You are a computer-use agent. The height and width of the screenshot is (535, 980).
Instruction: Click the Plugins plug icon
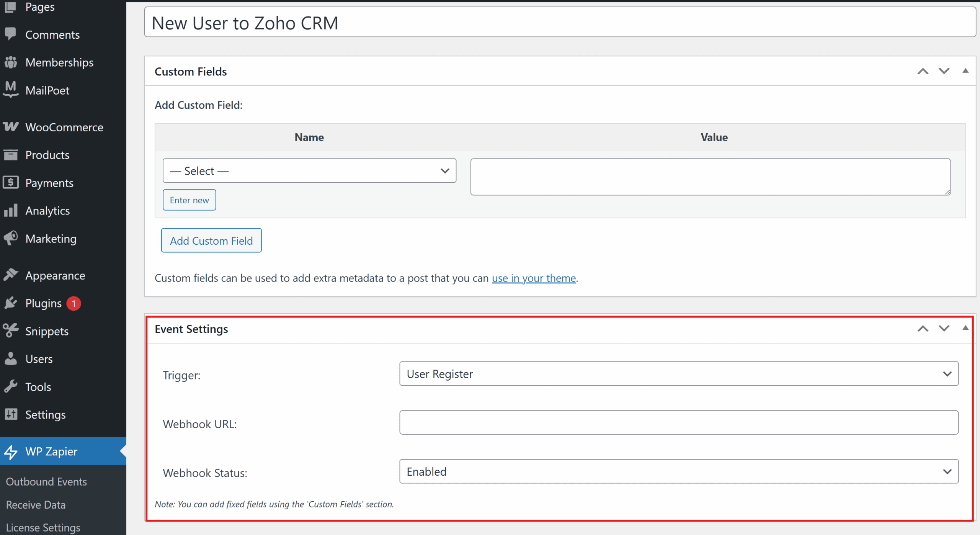[x=11, y=303]
